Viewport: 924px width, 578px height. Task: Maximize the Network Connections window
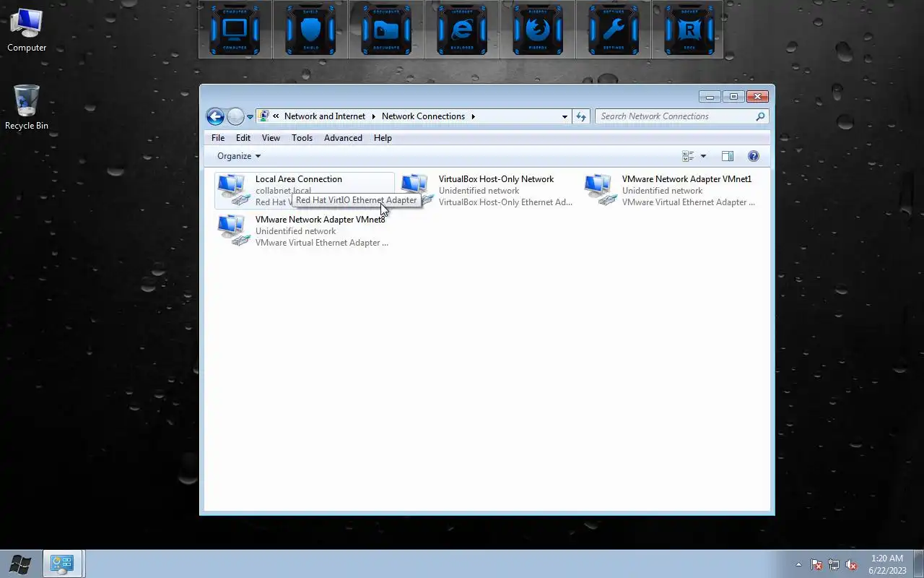coord(733,97)
